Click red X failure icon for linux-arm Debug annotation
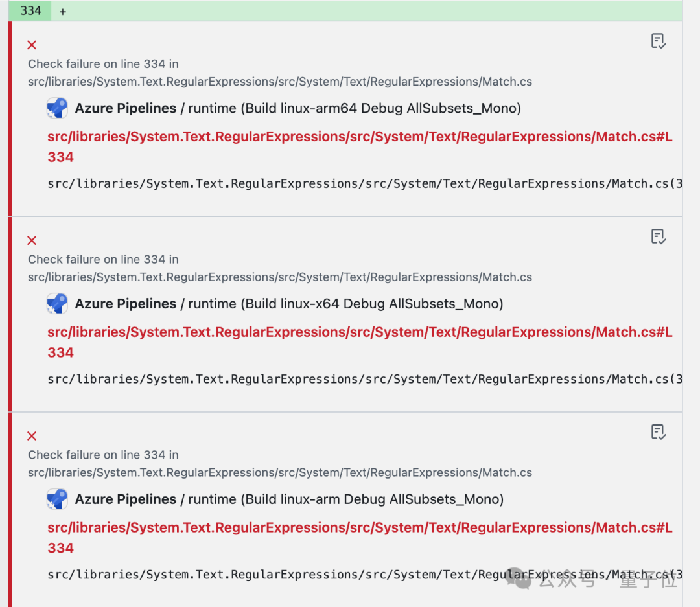The image size is (700, 607). click(x=32, y=436)
